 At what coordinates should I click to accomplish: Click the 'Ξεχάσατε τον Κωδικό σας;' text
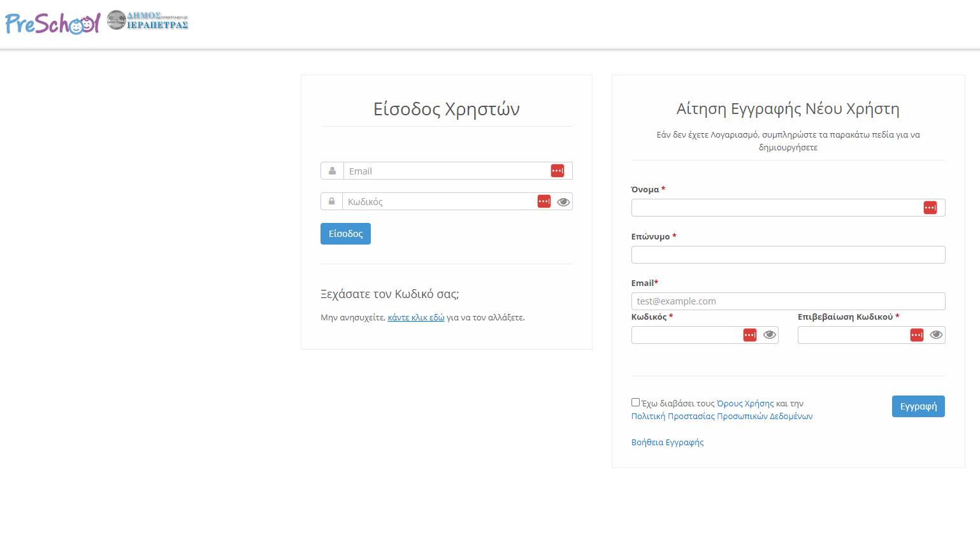[x=390, y=294]
